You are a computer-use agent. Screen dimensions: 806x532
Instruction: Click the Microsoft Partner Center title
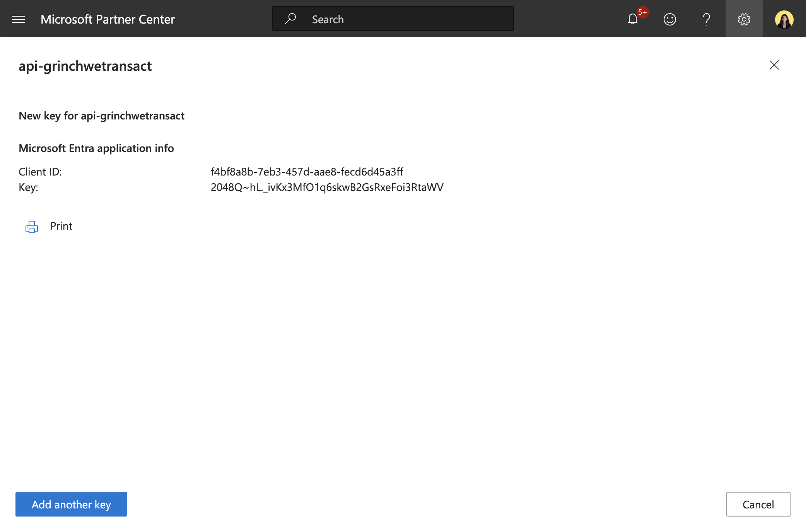click(108, 19)
